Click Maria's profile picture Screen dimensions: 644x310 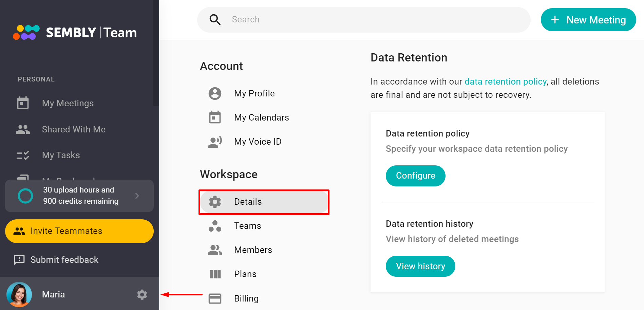point(19,294)
